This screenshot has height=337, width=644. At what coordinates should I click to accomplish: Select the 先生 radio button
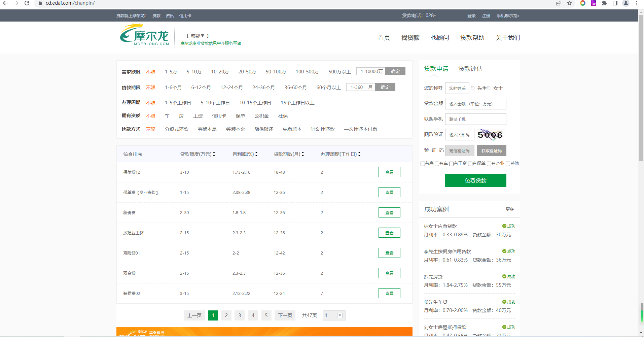pyautogui.click(x=473, y=88)
